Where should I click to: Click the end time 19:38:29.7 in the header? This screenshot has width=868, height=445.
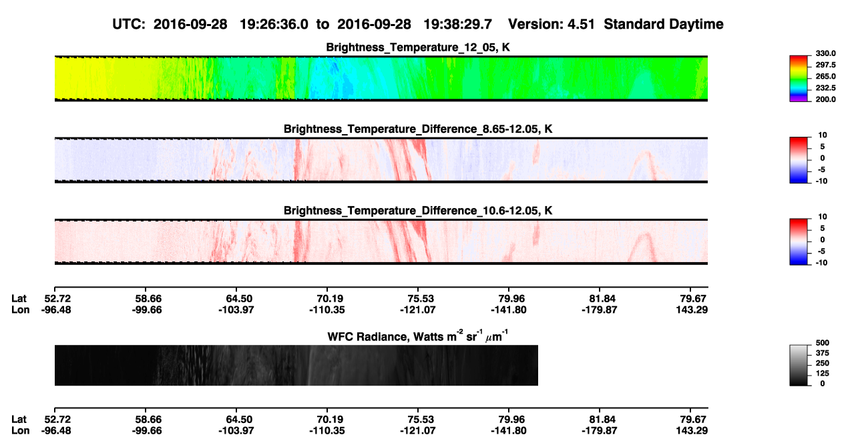pos(458,25)
